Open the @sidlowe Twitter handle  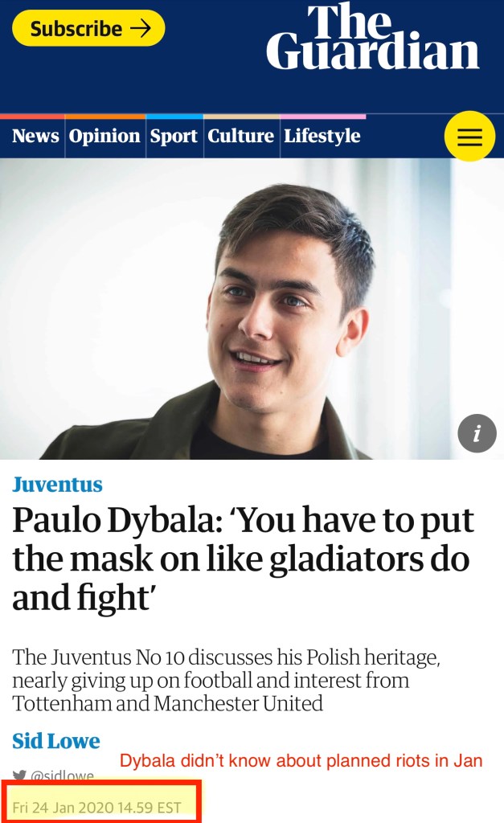point(63,776)
